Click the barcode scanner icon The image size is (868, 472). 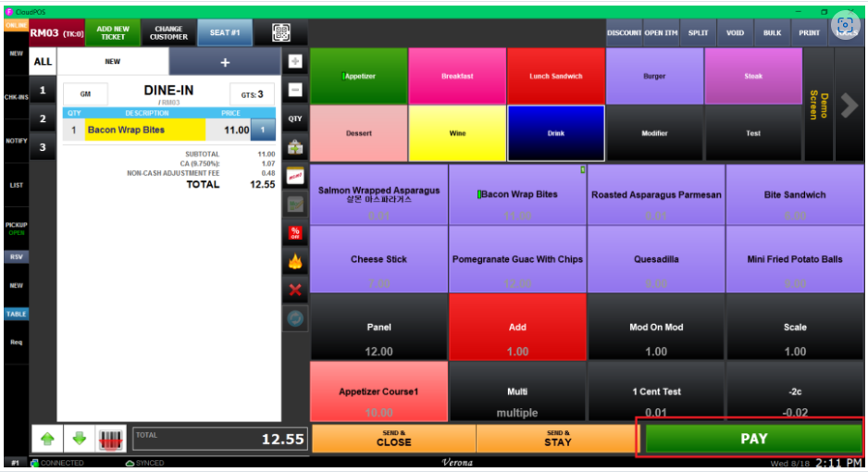112,440
